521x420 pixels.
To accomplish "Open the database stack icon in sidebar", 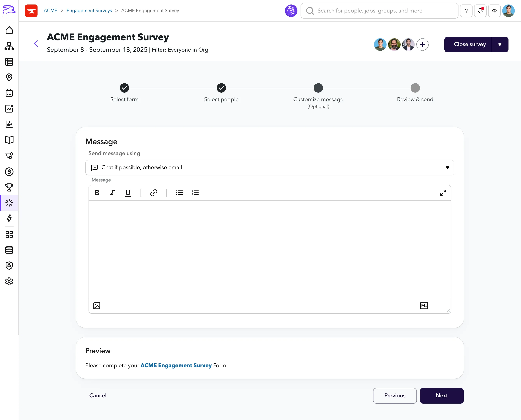I will tap(9, 250).
